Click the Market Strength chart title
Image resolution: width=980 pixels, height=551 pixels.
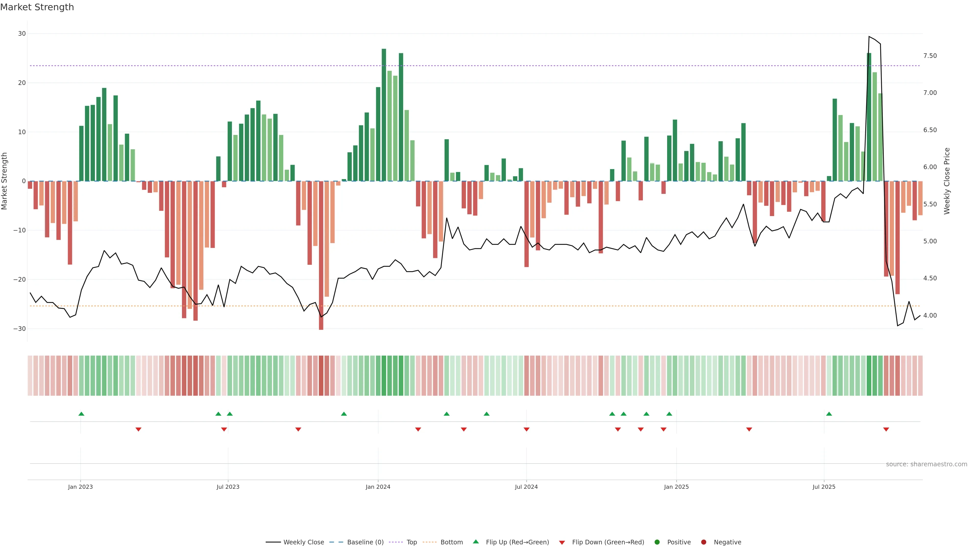coord(37,7)
